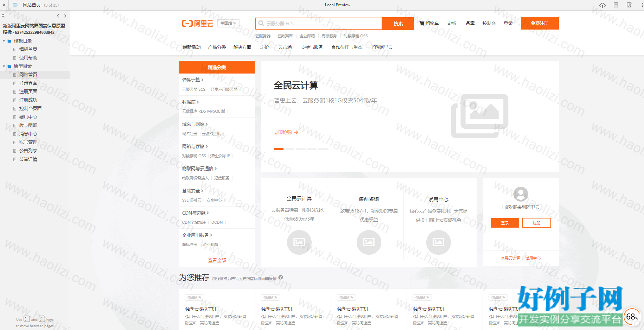Screen dimensions: 644x330
Task: Click the outlined 注册 button under the avatar
Action: click(536, 223)
